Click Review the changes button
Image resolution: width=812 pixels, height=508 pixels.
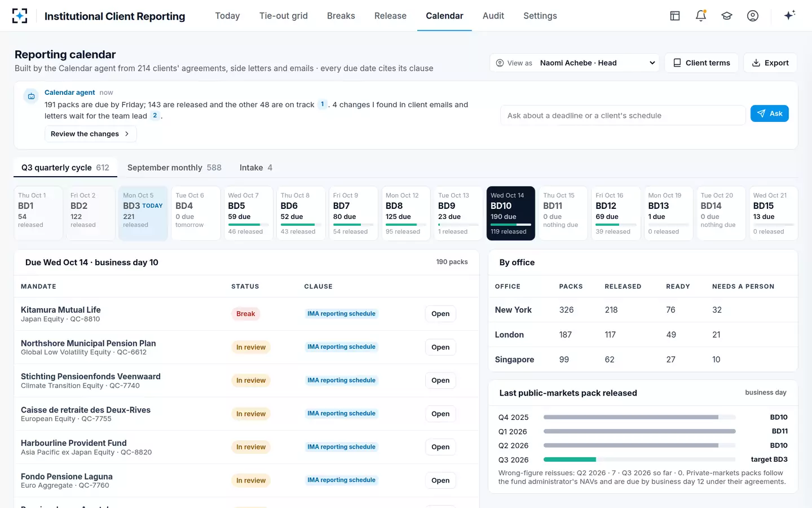[x=90, y=134]
